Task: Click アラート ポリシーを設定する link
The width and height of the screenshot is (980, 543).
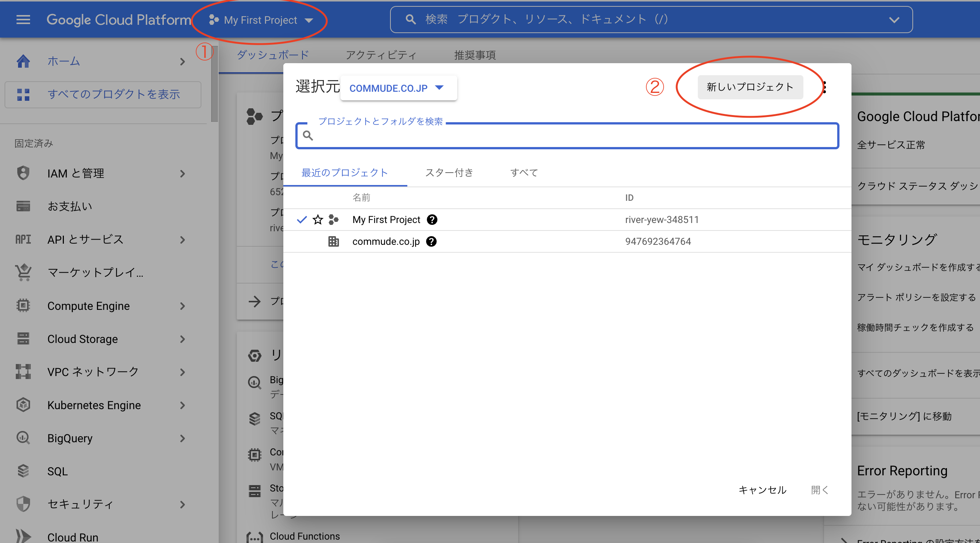Action: pyautogui.click(x=916, y=297)
